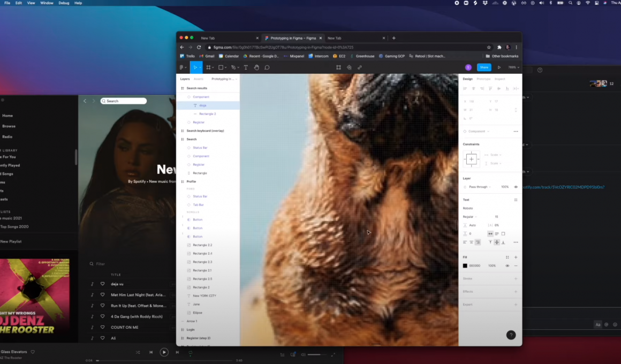Viewport: 621px width, 364px height.
Task: Toggle visibility of the Fill layer eye icon
Action: (x=507, y=265)
